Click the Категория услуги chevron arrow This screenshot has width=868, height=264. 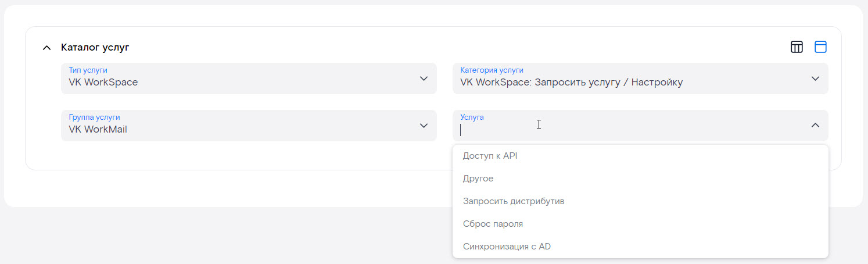815,79
